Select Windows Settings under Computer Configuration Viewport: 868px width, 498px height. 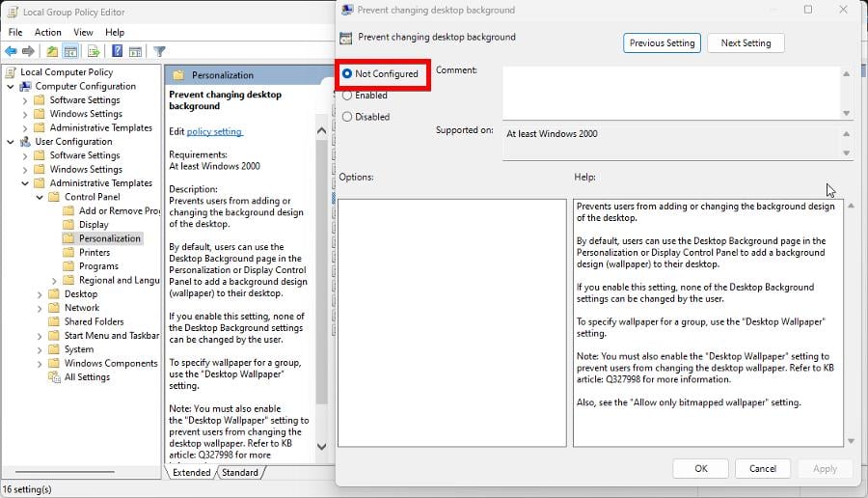(86, 114)
